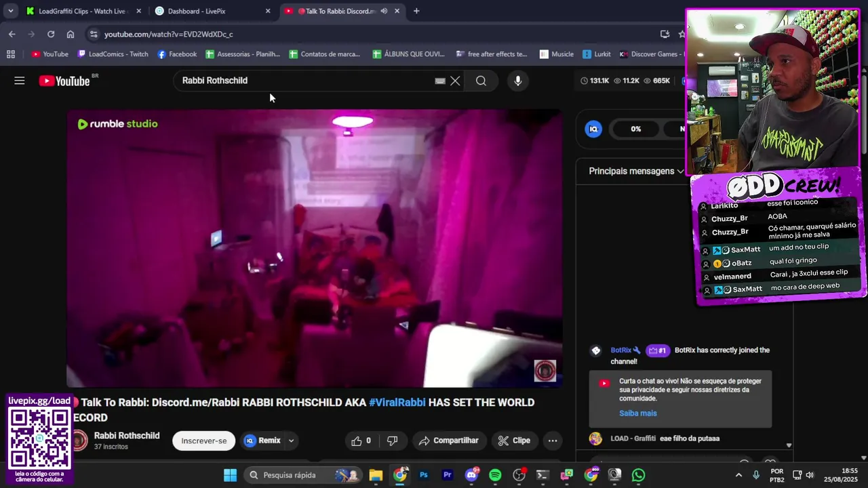This screenshot has height=488, width=868.
Task: Click POR PTB2 language indicator
Action: click(x=777, y=475)
